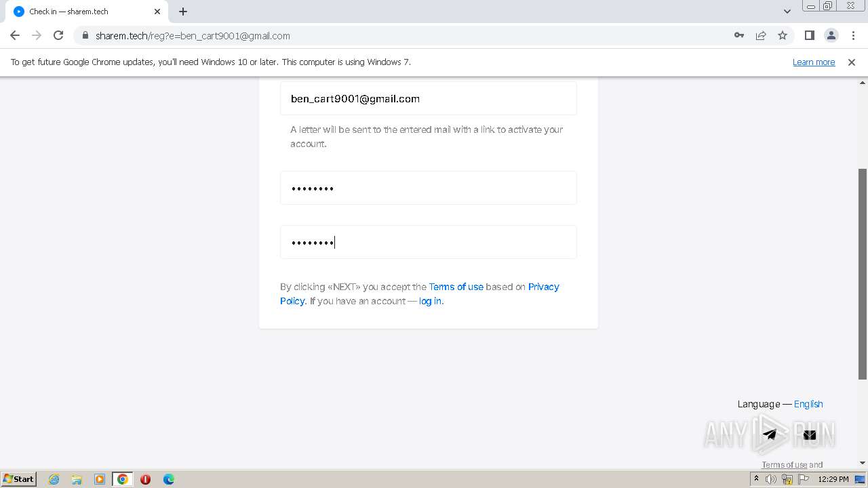Launch Internet Explorer from the taskbar
The height and width of the screenshot is (488, 868).
tap(54, 479)
